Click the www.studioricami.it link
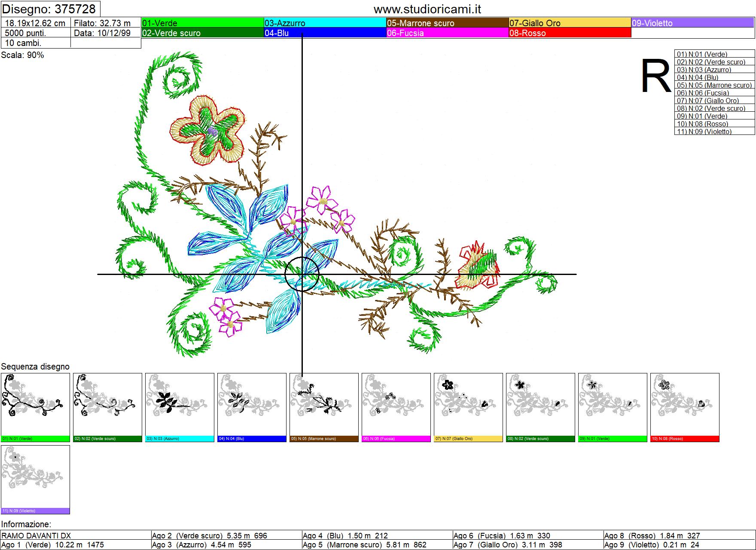This screenshot has width=756, height=550. (427, 9)
